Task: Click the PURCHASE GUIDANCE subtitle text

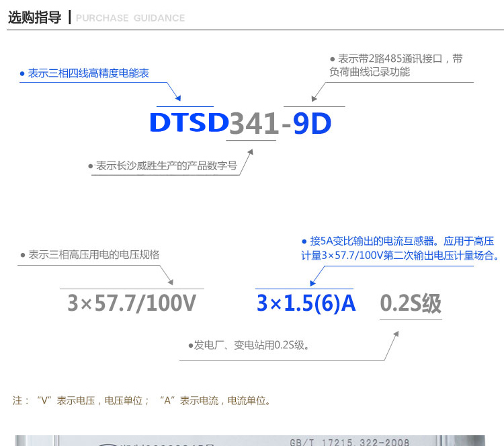Action: pyautogui.click(x=130, y=18)
